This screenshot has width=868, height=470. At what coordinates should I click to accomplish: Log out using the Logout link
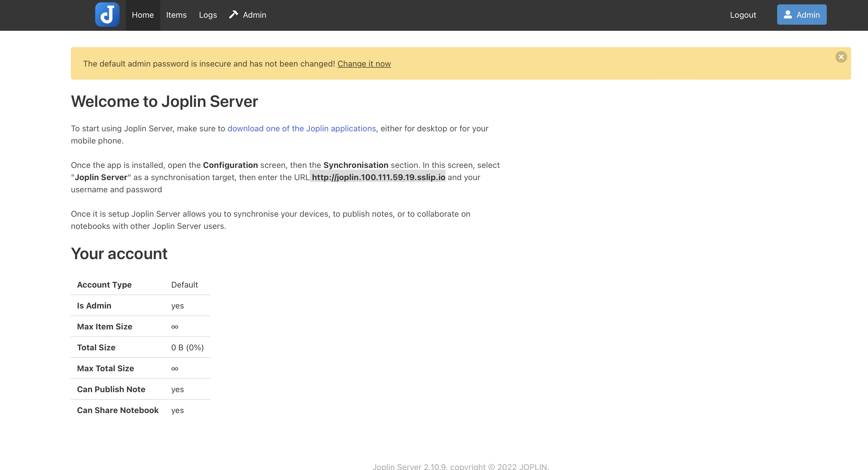[743, 15]
